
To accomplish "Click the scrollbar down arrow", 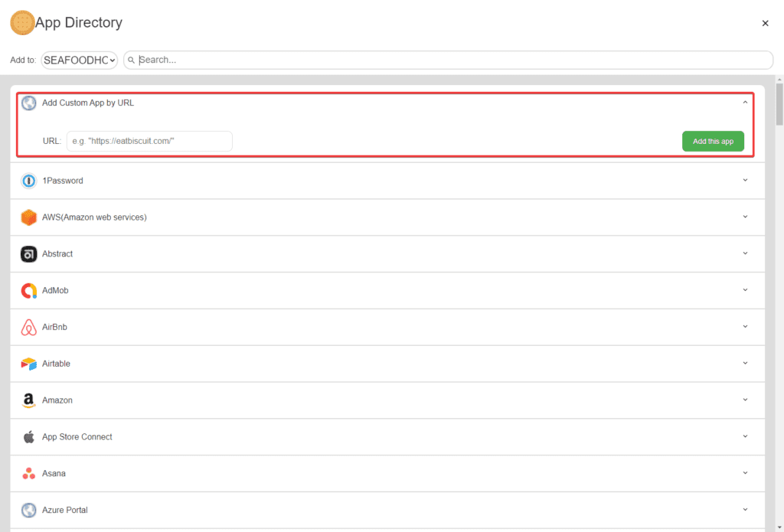I will 779,527.
